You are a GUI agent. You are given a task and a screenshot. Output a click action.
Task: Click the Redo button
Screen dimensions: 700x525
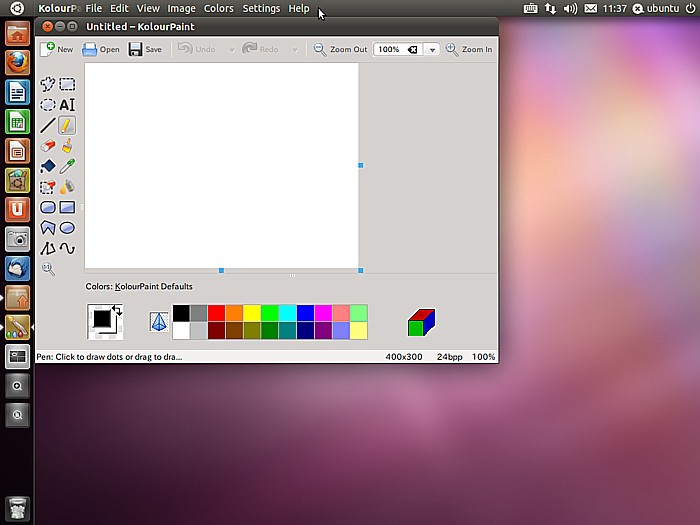[260, 49]
